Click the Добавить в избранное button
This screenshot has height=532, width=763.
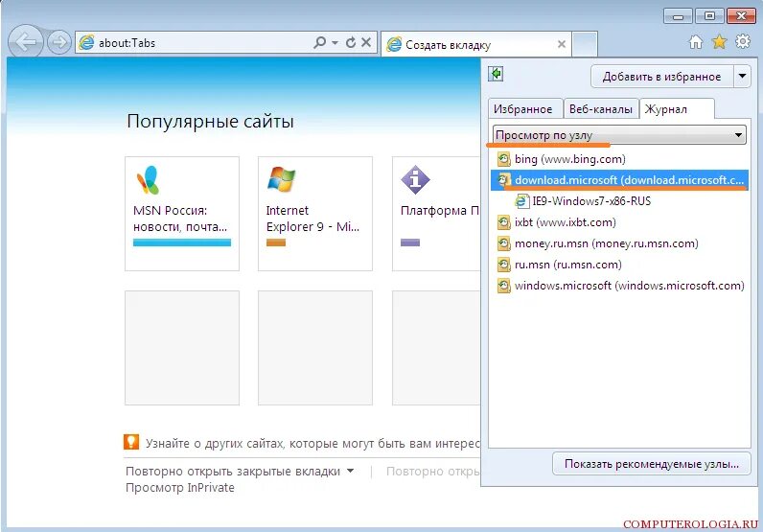tap(661, 77)
